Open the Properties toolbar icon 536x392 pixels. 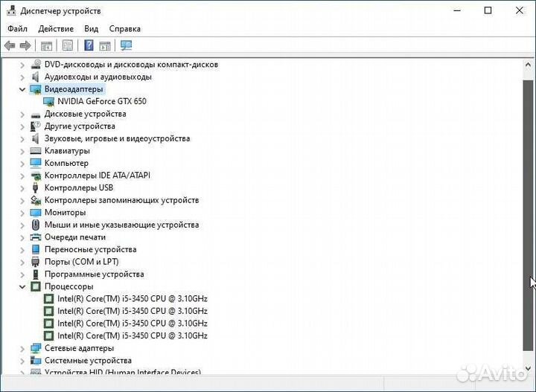(x=67, y=45)
